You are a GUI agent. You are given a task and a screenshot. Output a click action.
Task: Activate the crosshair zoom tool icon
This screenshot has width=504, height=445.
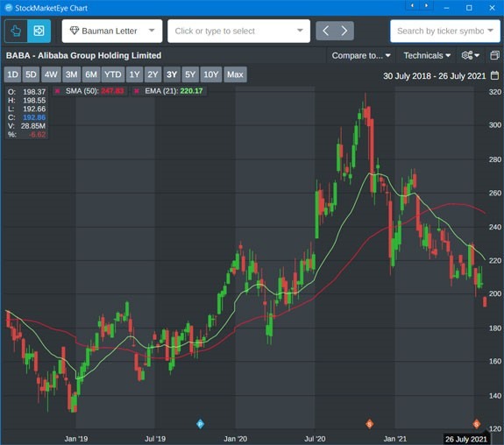pyautogui.click(x=39, y=32)
